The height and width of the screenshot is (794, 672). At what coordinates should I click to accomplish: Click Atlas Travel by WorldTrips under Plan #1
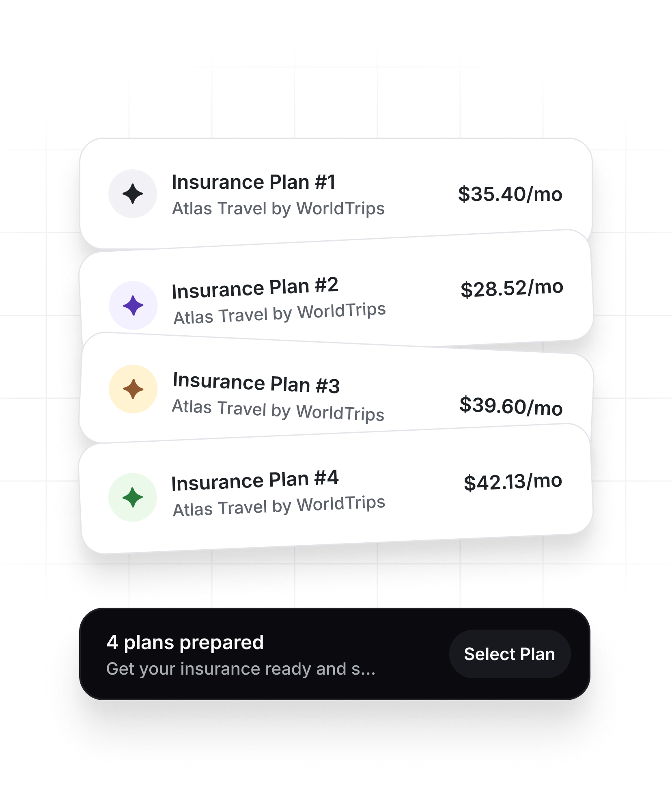tap(278, 209)
